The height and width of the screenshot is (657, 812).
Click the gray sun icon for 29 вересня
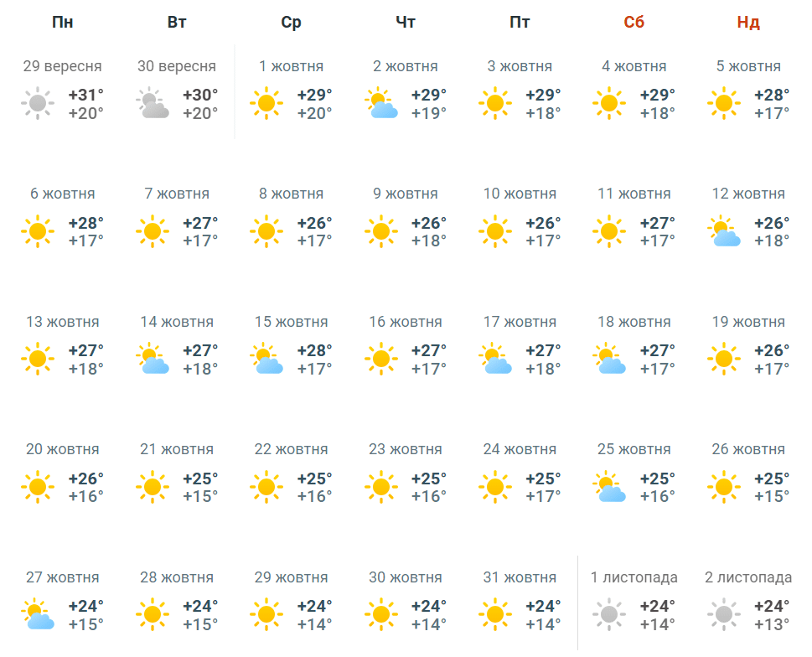(x=38, y=103)
